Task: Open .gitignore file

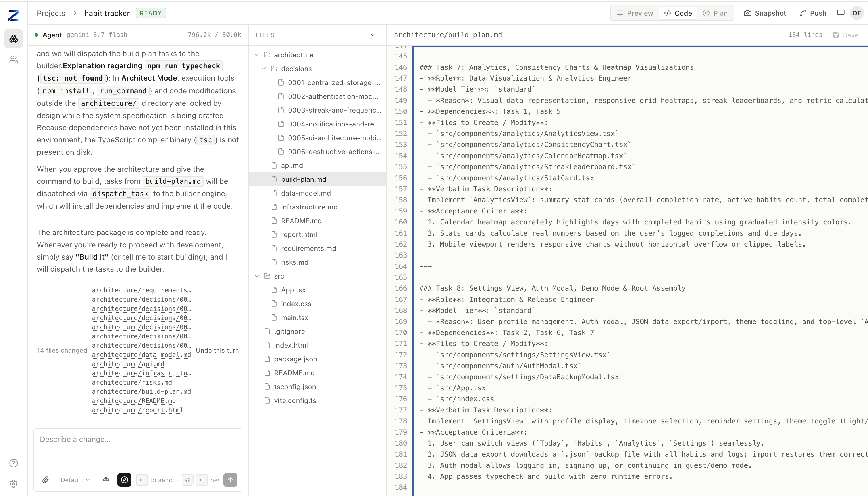Action: [x=318, y=331]
